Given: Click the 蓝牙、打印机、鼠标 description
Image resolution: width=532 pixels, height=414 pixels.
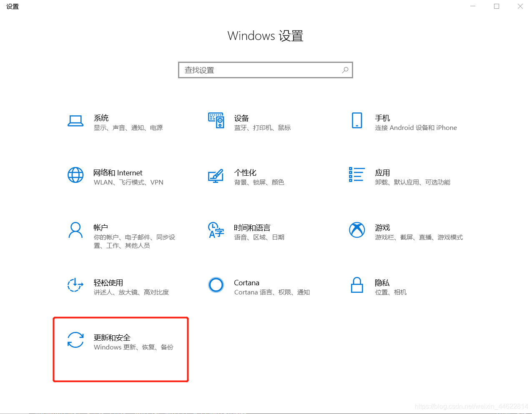Looking at the screenshot, I should click(262, 128).
